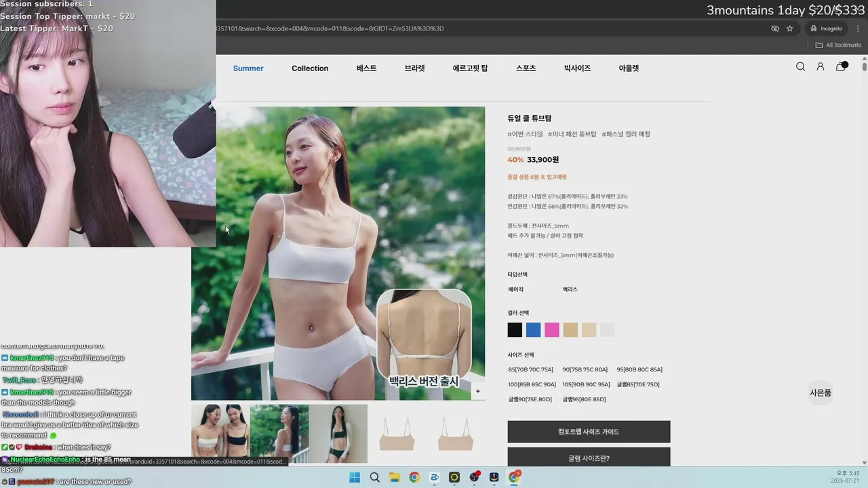This screenshot has height=488, width=868.
Task: Click the #이너 패션 튜브탑 hashtag
Action: 572,134
